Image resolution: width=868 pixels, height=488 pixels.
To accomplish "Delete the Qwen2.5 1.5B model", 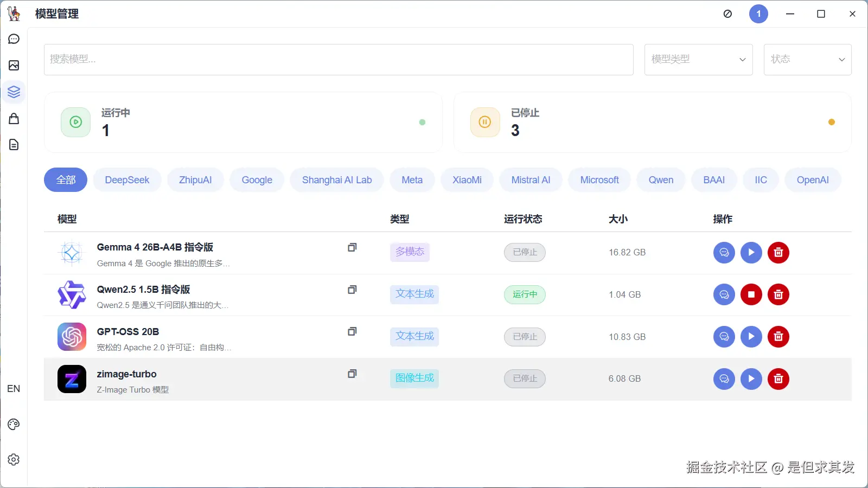I will pos(778,294).
